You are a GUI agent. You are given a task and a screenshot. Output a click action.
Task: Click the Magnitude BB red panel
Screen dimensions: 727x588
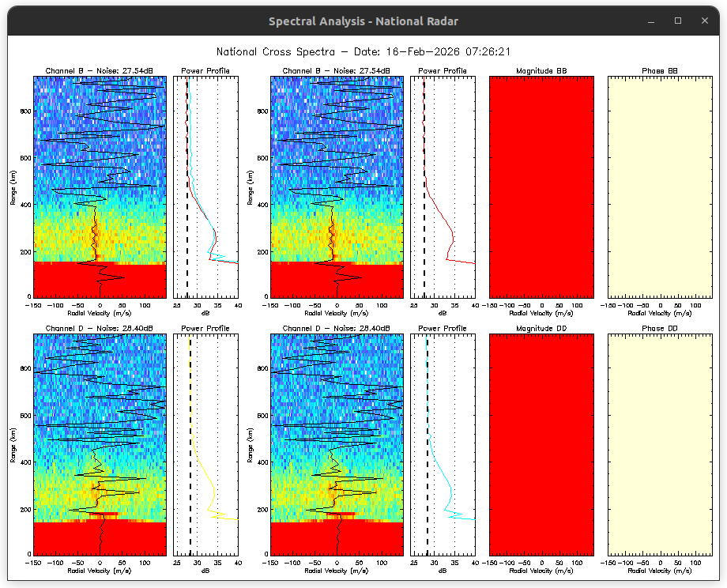(541, 186)
